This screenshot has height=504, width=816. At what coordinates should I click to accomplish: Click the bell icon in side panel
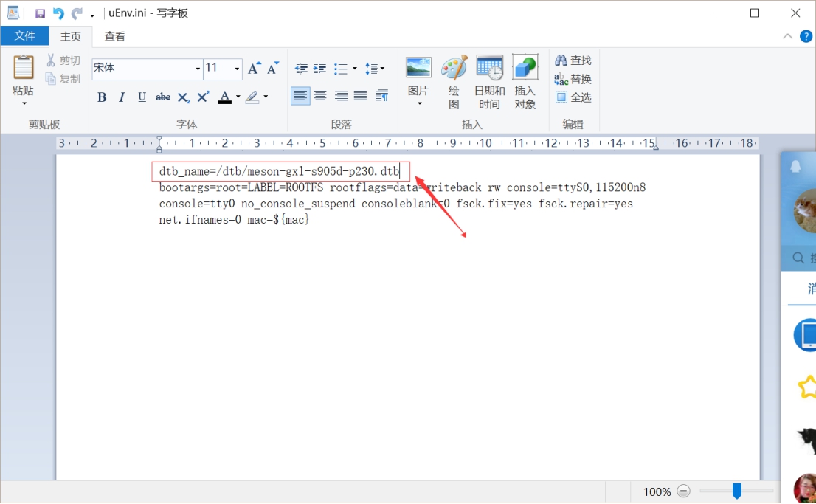[x=795, y=166]
